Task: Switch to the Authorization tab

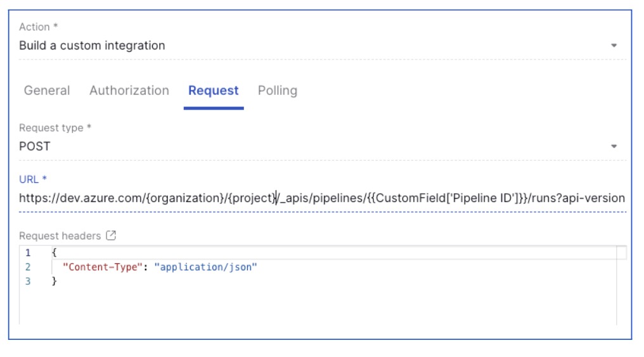Action: (129, 91)
